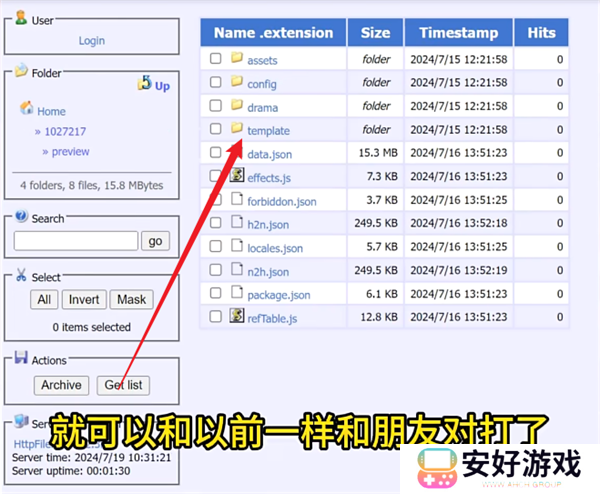Tick the template folder checkbox
The image size is (600, 494).
(x=215, y=129)
